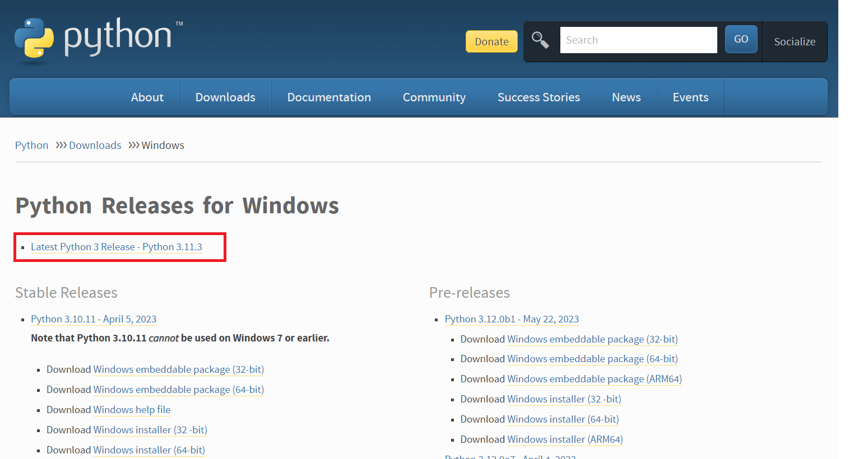Open Latest Python 3 Release - Python 3.11.3
The width and height of the screenshot is (868, 459).
117,247
